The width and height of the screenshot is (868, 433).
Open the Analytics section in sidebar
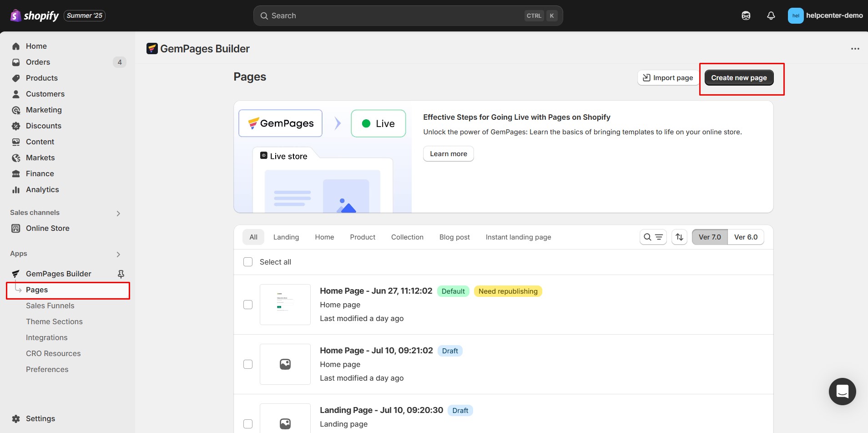coord(42,189)
